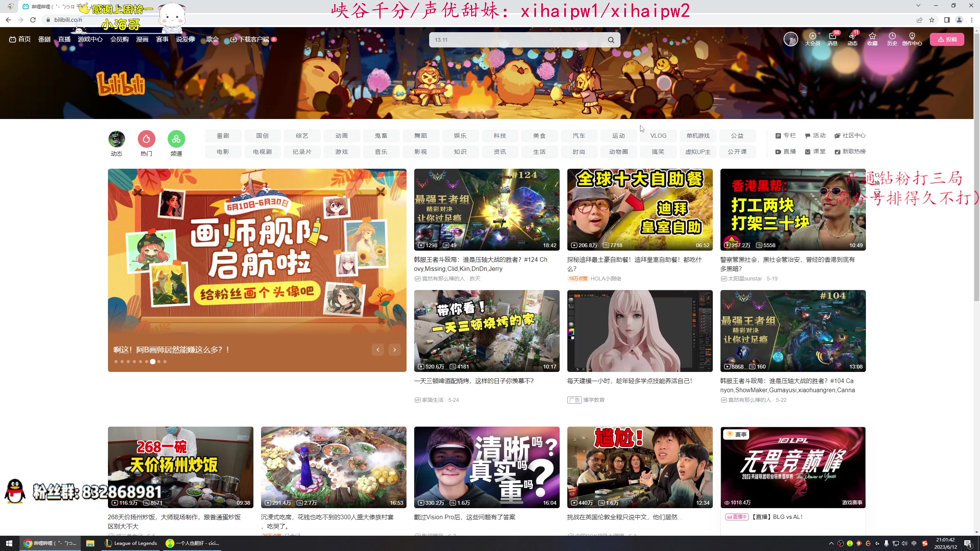Click the 动态 round avatar icon
This screenshot has width=980, height=551.
[x=117, y=139]
